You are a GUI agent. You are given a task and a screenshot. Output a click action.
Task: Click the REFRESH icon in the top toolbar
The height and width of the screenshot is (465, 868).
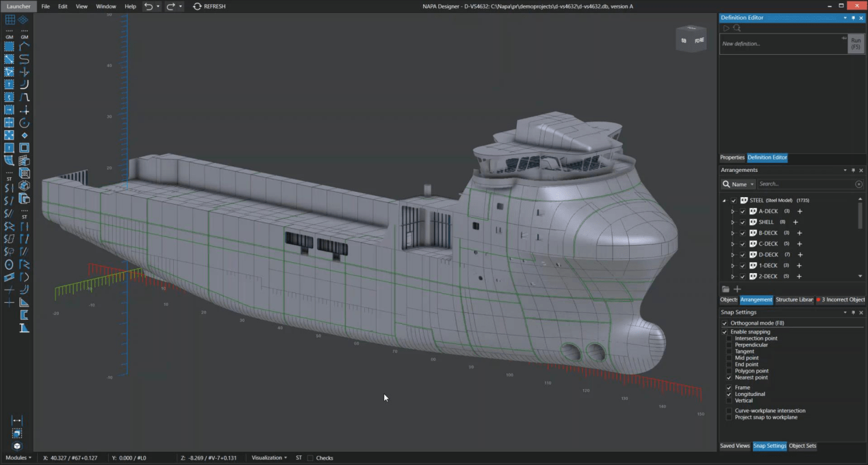197,6
